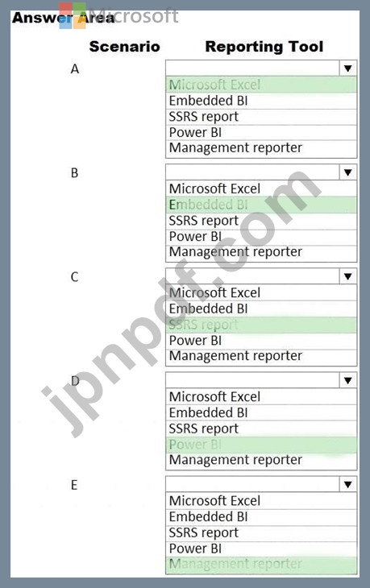
Task: Open Scenario A dropdown arrow
Action: (348, 68)
